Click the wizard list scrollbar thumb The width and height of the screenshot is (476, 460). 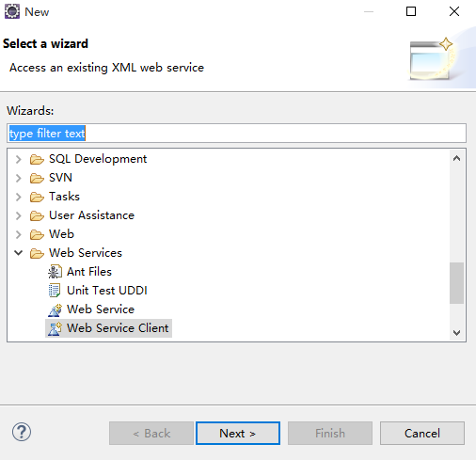[456, 283]
